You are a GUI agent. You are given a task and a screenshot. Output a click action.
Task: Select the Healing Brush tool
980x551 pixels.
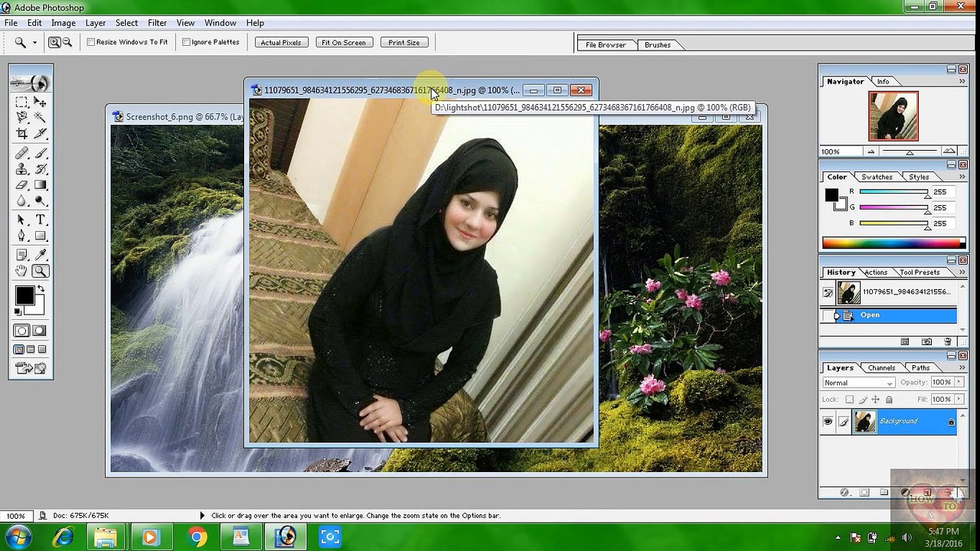click(22, 153)
